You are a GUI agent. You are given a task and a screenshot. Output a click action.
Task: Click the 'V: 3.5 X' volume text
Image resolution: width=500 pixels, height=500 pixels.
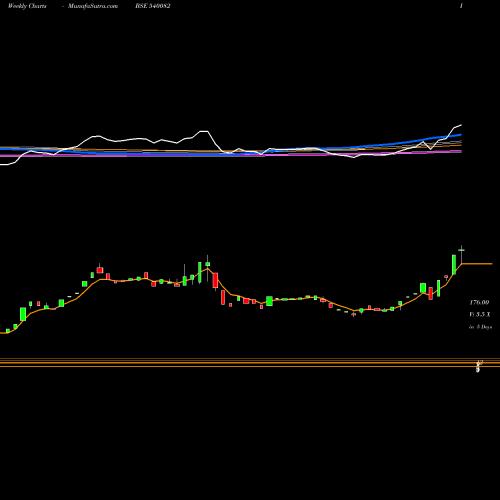[480, 314]
